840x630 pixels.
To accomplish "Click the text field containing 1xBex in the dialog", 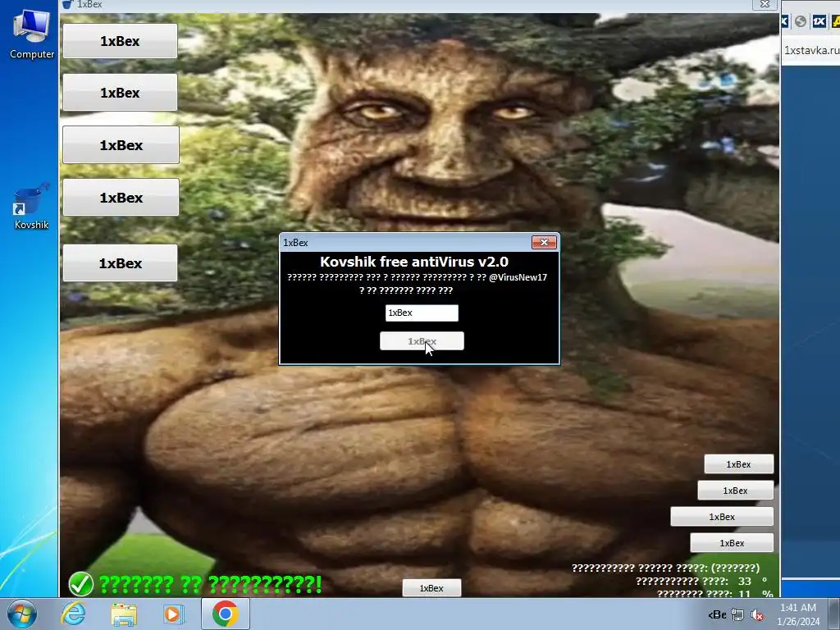I will [422, 313].
